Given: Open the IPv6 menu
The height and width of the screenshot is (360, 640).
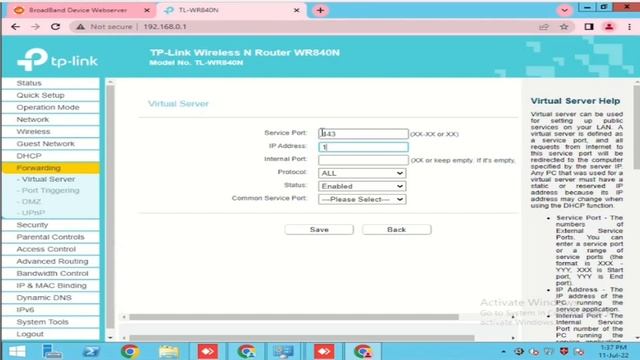Looking at the screenshot, I should [x=51, y=310].
